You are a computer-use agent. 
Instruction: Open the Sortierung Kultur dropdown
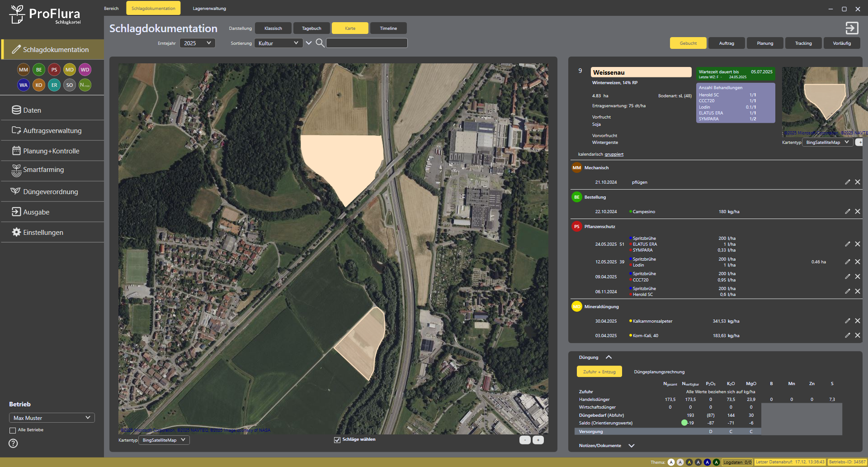(278, 43)
